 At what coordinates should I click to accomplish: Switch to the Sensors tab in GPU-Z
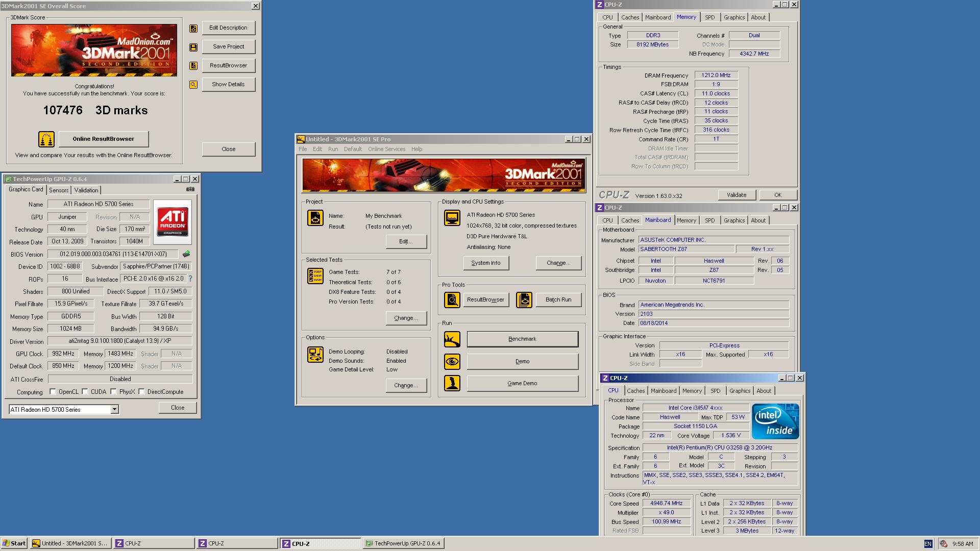click(59, 190)
